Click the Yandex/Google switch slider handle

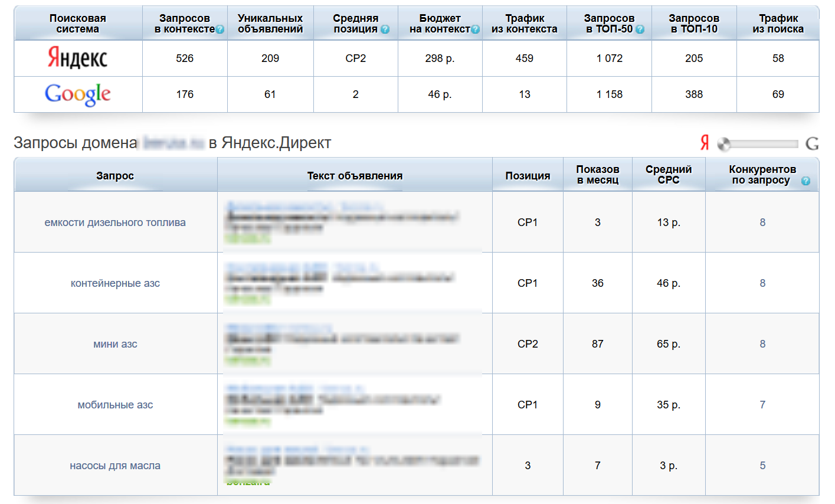click(724, 143)
